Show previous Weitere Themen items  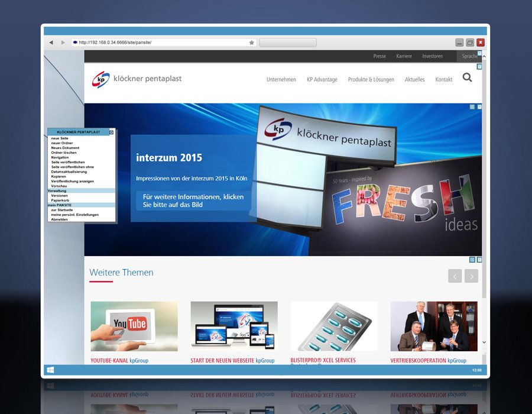455,276
